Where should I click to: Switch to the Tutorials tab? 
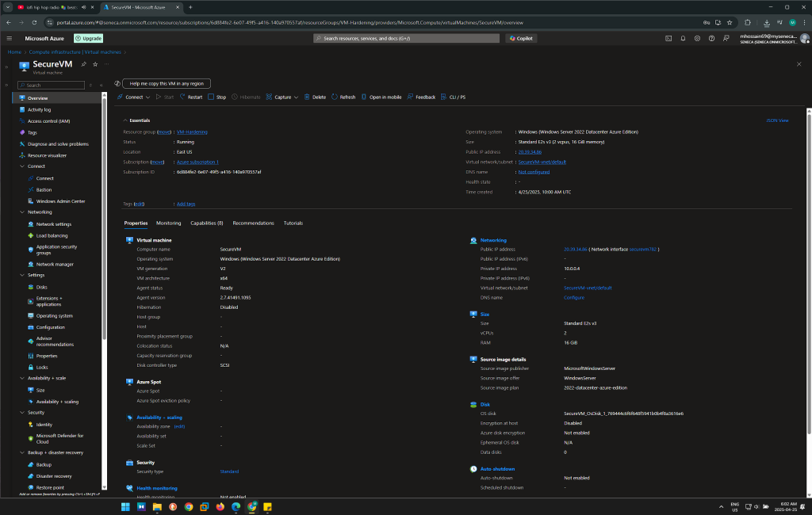point(293,223)
